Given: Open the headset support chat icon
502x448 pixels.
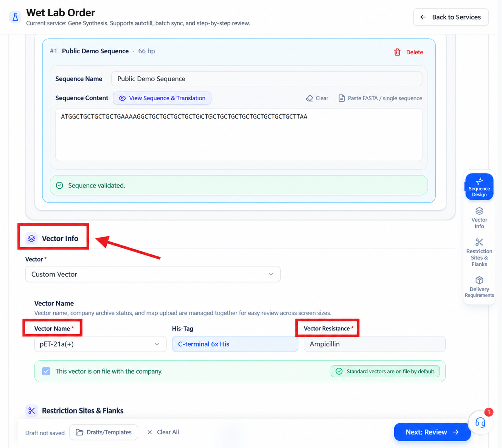Looking at the screenshot, I should [x=480, y=422].
